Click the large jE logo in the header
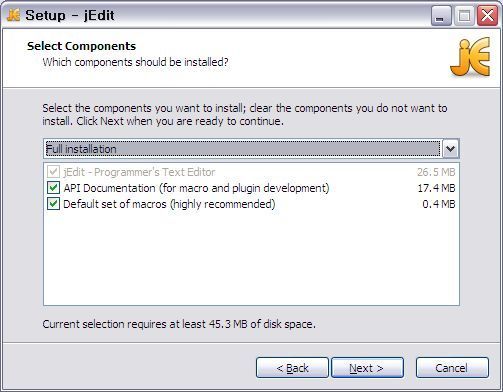 click(470, 57)
